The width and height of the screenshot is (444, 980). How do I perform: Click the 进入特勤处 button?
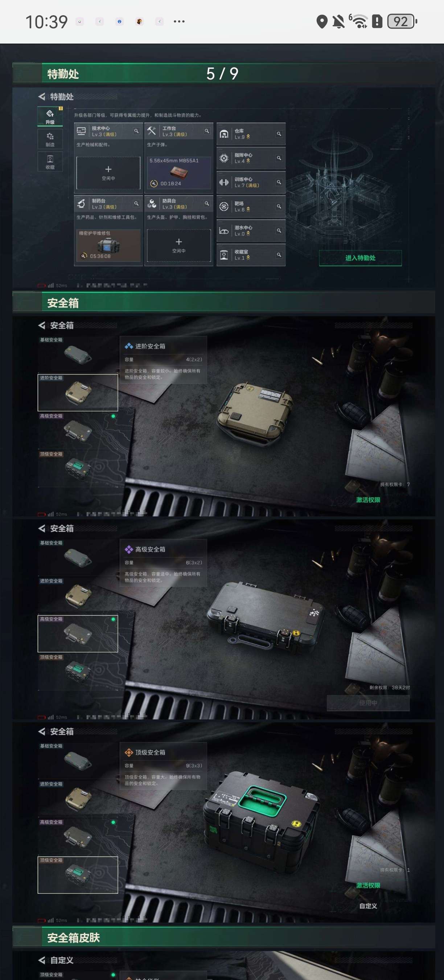360,258
